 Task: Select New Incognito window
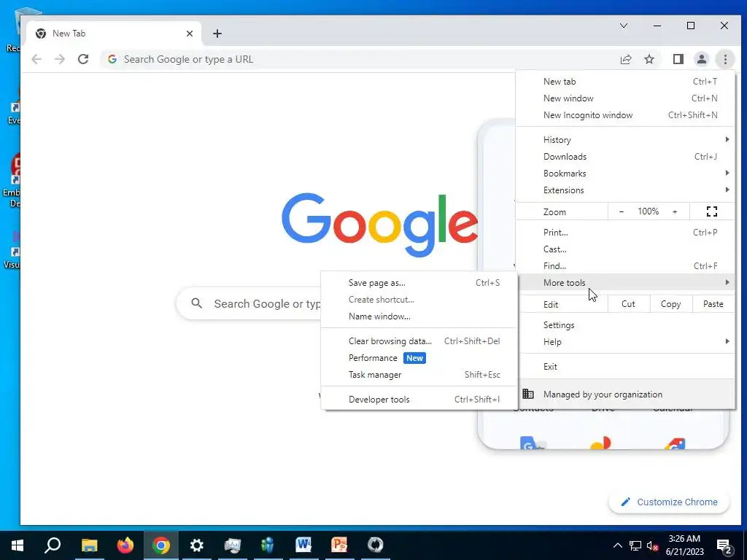(x=625, y=114)
